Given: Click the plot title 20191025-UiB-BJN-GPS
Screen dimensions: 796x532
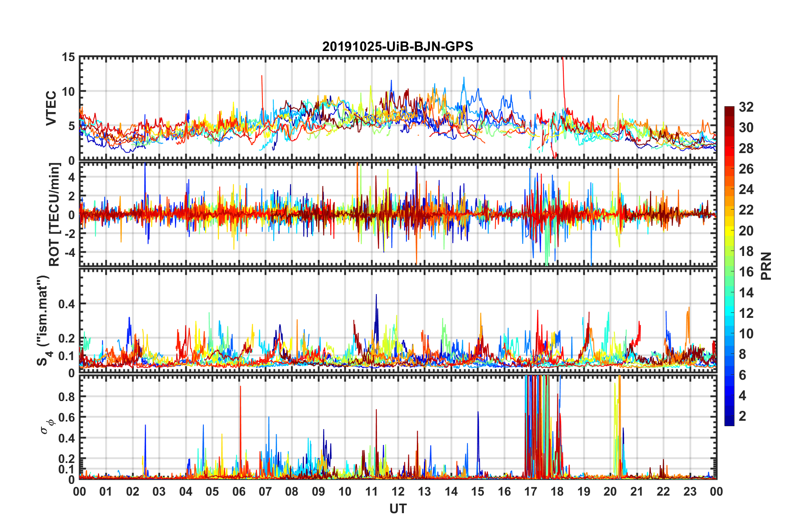Looking at the screenshot, I should (398, 46).
